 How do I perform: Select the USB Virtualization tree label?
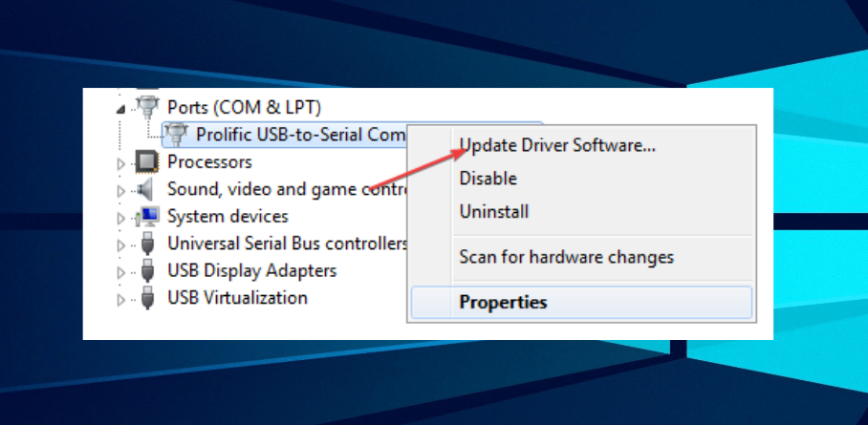coord(237,298)
